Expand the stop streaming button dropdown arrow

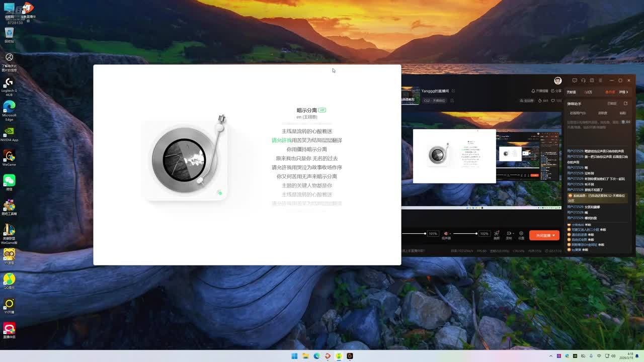coord(554,235)
